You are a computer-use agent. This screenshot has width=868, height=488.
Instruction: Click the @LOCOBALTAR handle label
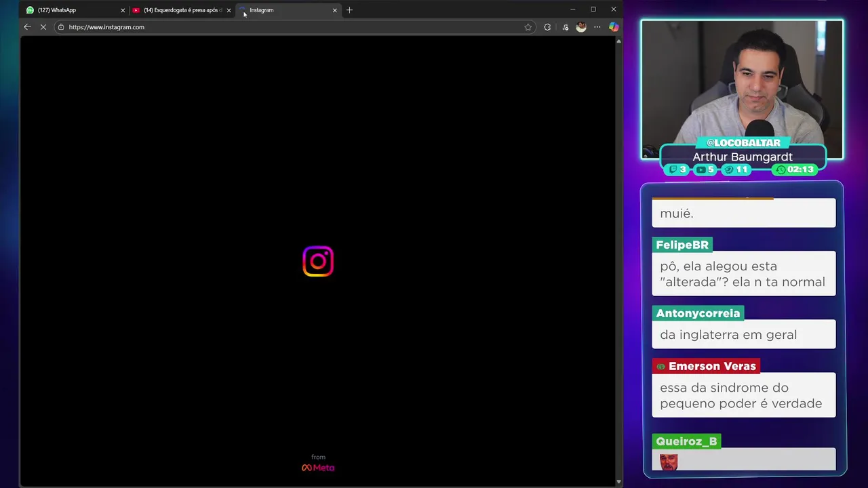pyautogui.click(x=743, y=143)
